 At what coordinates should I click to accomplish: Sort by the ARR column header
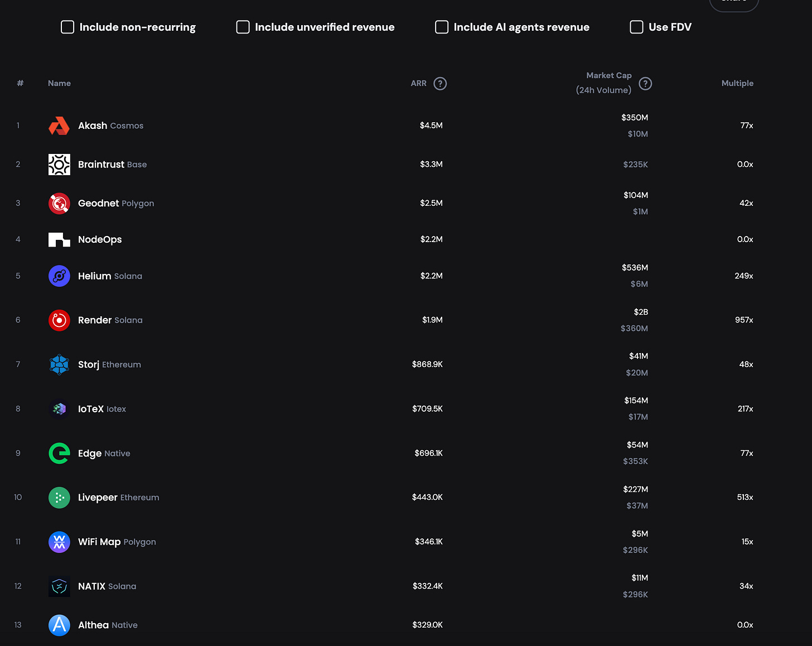tap(418, 83)
